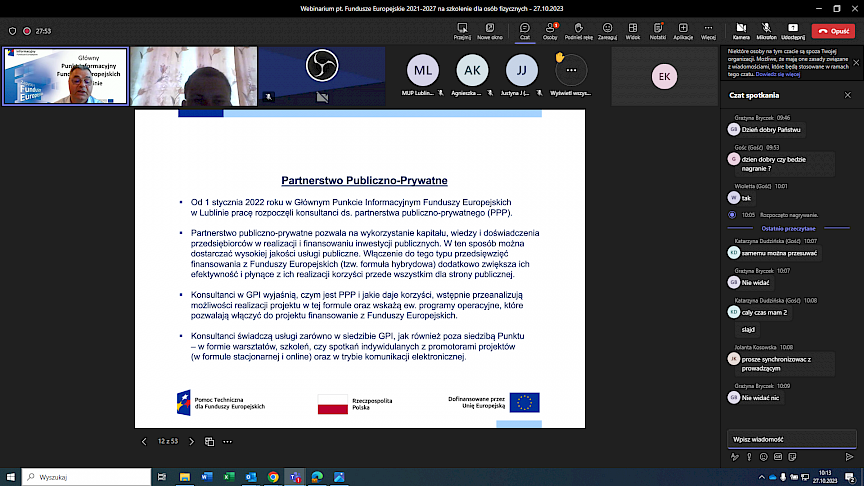
Task: Send the chat message
Action: [849, 457]
